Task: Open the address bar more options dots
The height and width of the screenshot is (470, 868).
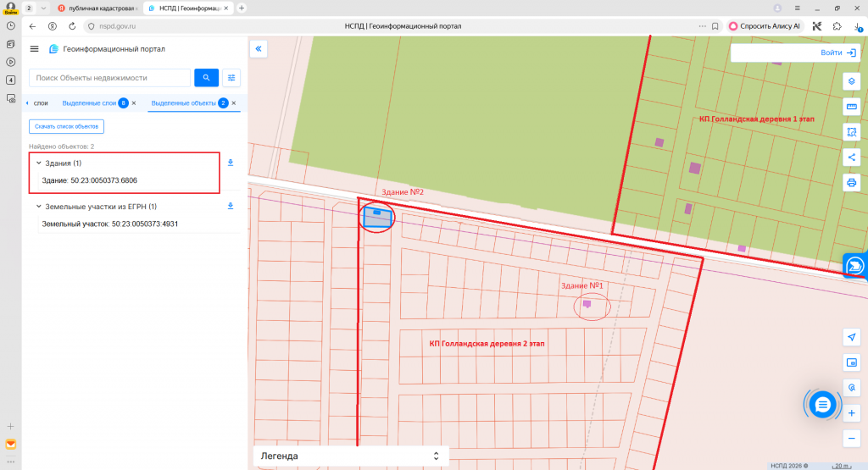Action: (703, 26)
